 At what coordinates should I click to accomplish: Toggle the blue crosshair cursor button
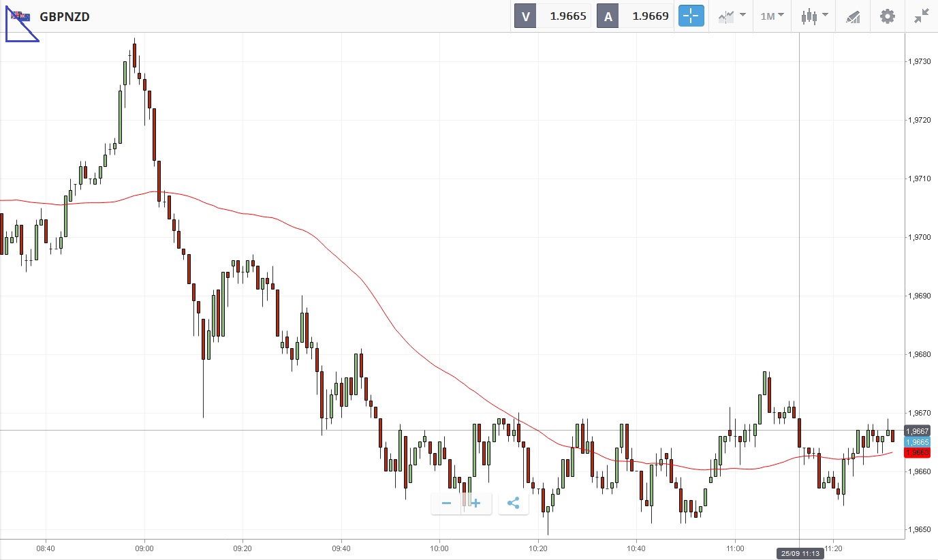click(691, 16)
